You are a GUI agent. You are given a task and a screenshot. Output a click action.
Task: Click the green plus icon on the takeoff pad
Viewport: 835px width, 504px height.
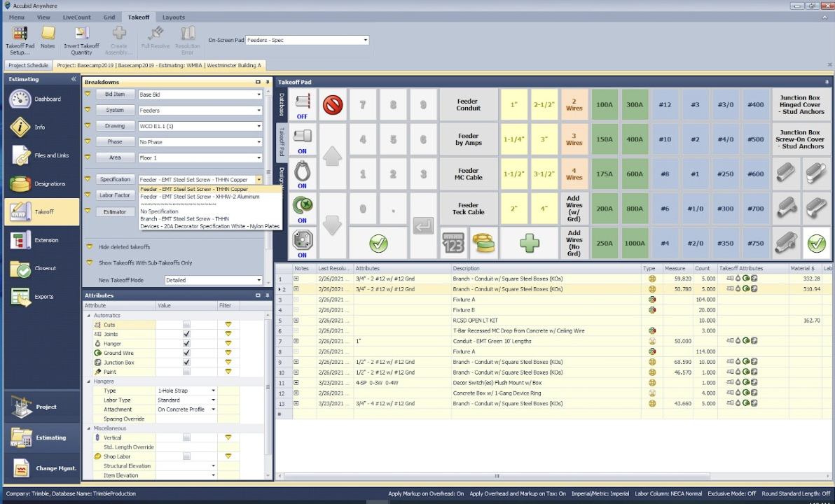pyautogui.click(x=529, y=242)
